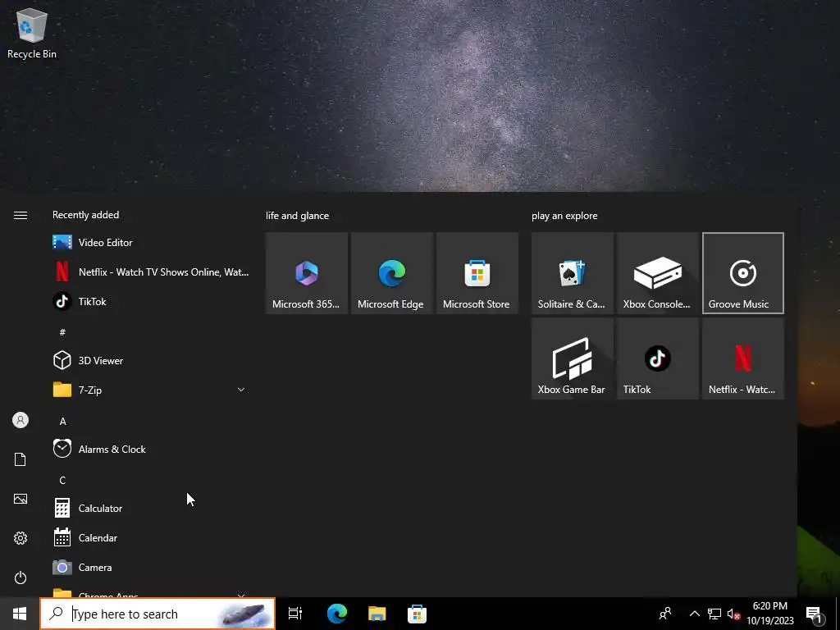The width and height of the screenshot is (840, 630).
Task: Open network status tray icon
Action: click(x=714, y=614)
